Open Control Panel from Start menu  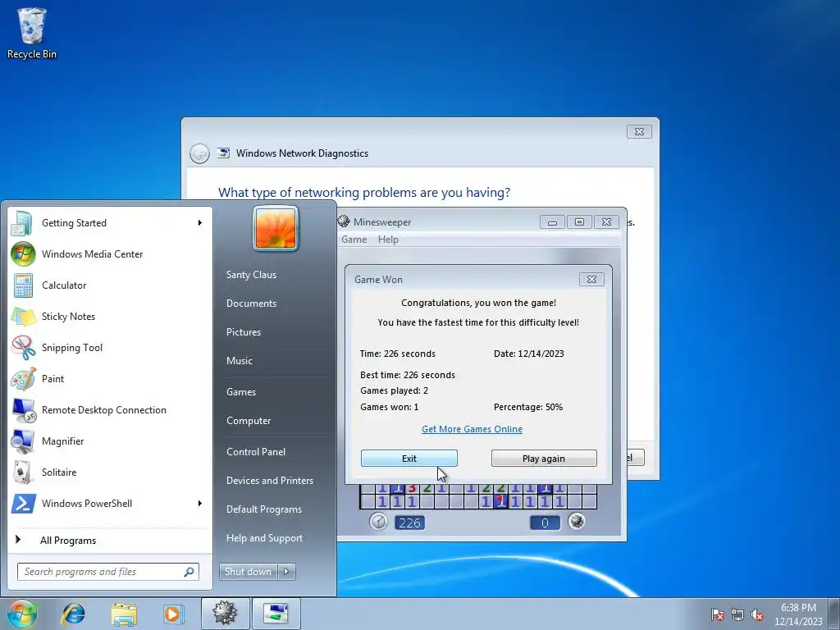(x=256, y=452)
